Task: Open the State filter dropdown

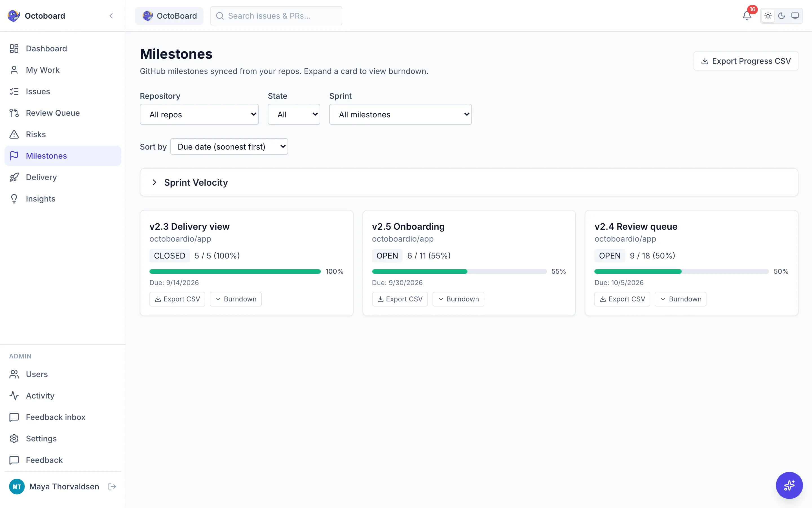Action: click(x=294, y=114)
